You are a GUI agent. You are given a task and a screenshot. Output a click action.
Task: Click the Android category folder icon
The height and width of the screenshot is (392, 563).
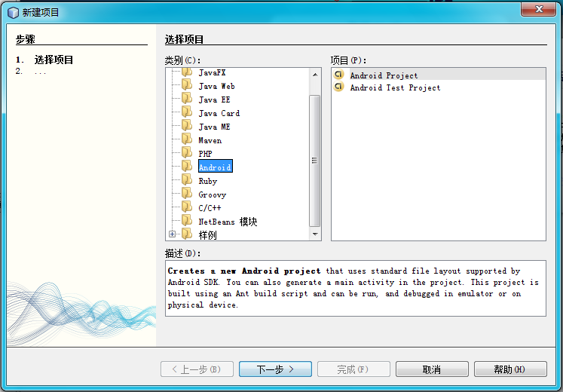(x=187, y=167)
